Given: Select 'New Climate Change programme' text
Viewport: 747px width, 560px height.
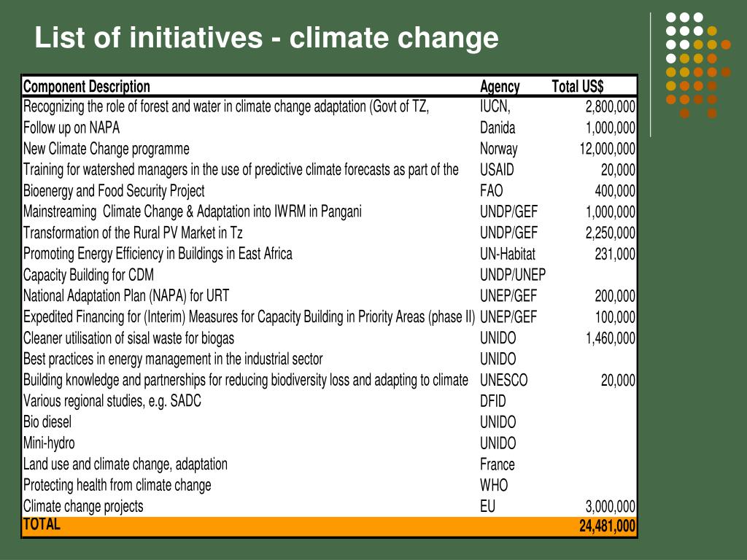Looking at the screenshot, I should (x=107, y=149).
